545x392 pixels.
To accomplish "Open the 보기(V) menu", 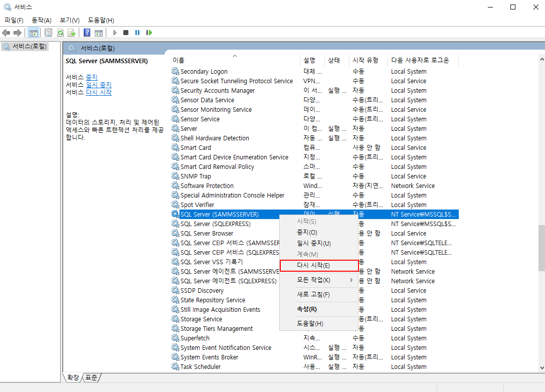I will pyautogui.click(x=70, y=20).
